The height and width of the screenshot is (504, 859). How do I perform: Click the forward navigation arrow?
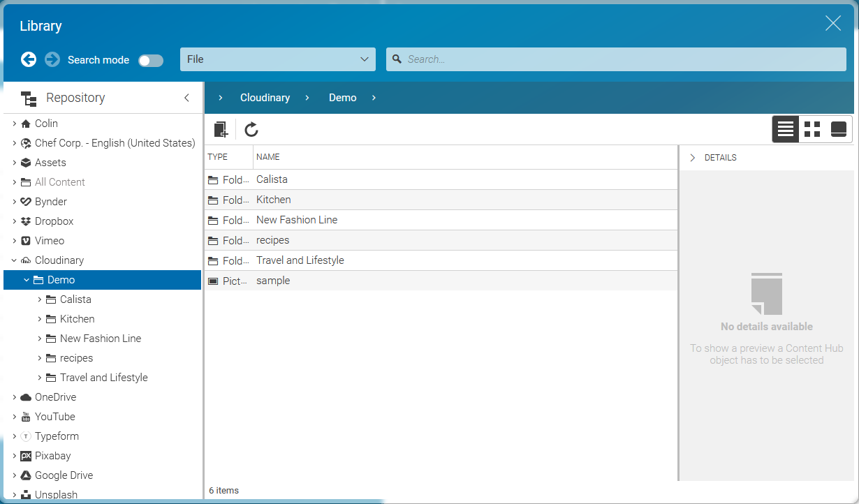coord(52,59)
